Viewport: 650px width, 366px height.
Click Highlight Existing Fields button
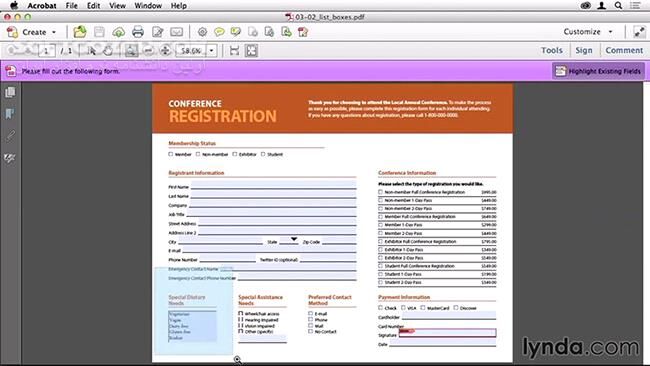pyautogui.click(x=598, y=71)
